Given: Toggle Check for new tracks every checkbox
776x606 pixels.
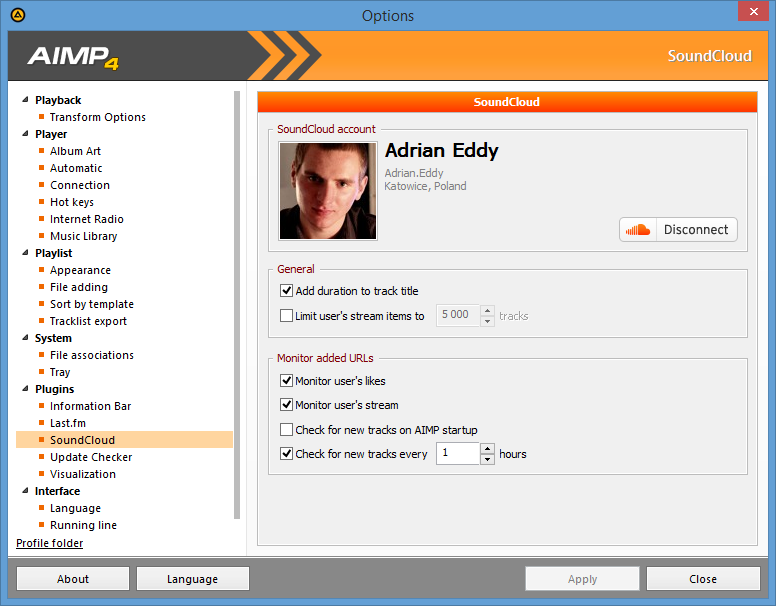Looking at the screenshot, I should (x=287, y=454).
